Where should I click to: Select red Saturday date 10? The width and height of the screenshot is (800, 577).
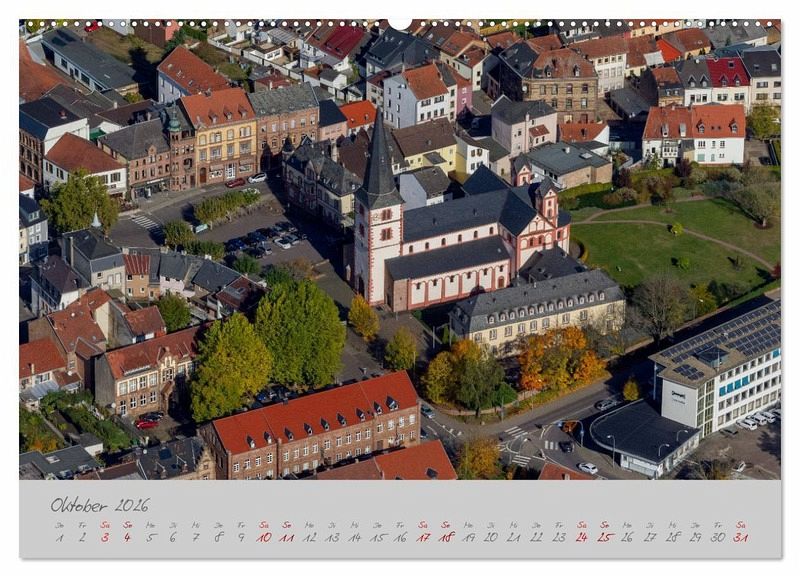263,537
